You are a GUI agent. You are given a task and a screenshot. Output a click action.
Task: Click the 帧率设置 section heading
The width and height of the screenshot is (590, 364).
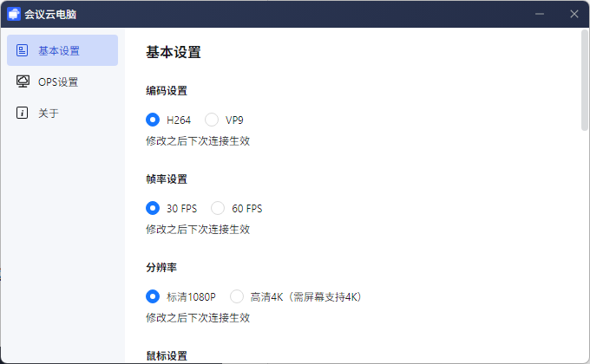(167, 179)
